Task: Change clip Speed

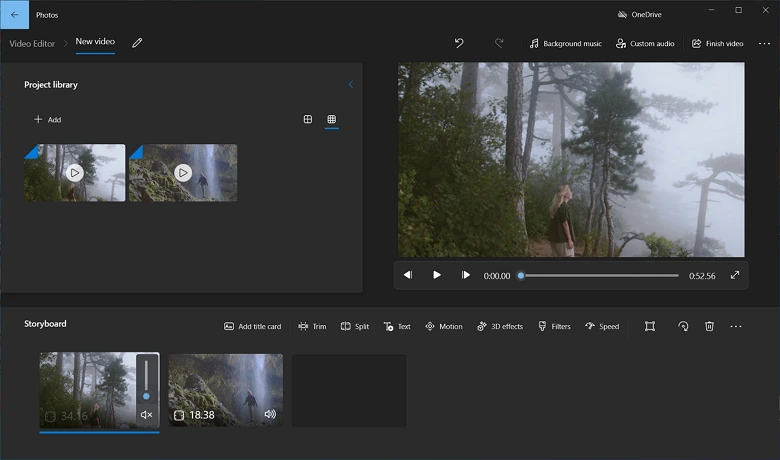Action: (602, 327)
